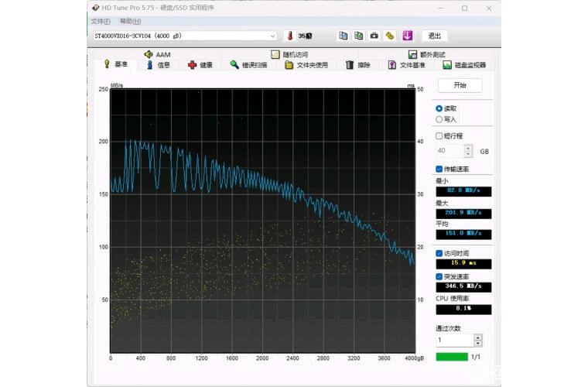Image resolution: width=588 pixels, height=387 pixels.
Task: Save screenshot using the camera icon
Action: tap(374, 36)
